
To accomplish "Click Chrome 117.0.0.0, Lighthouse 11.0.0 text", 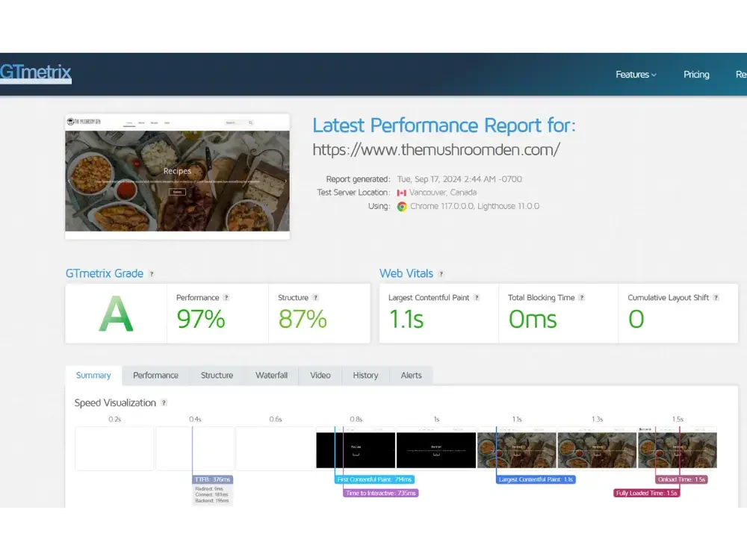I will (x=475, y=207).
